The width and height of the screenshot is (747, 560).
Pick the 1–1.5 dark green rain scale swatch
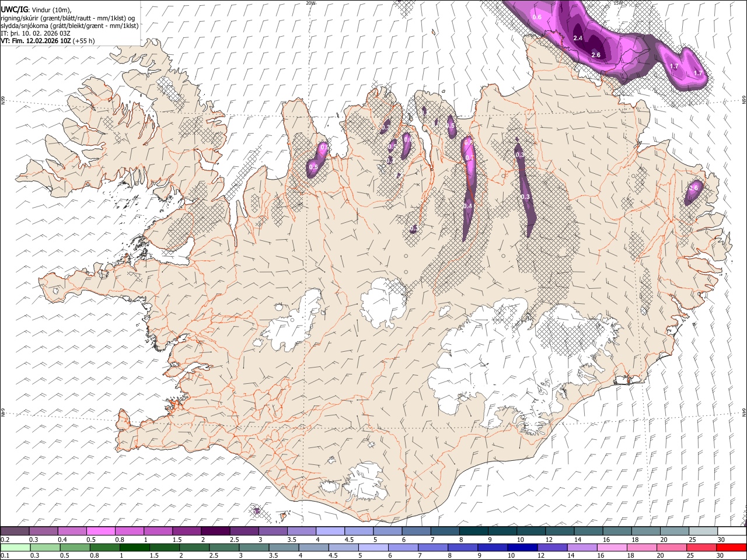coord(134,547)
